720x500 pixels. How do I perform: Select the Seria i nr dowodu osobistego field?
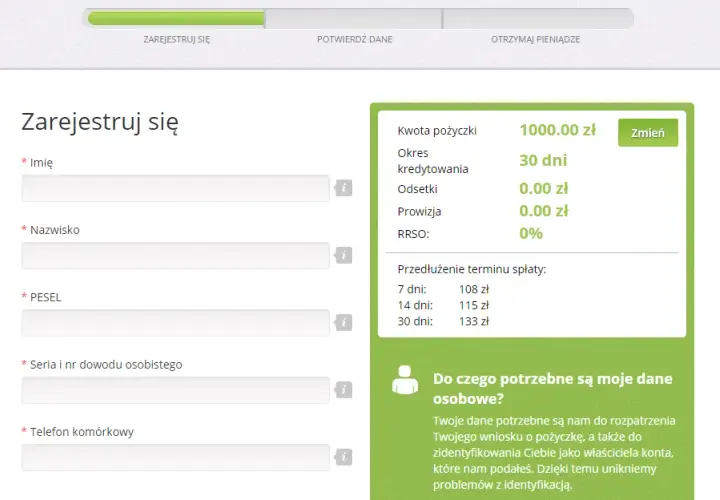tap(175, 390)
